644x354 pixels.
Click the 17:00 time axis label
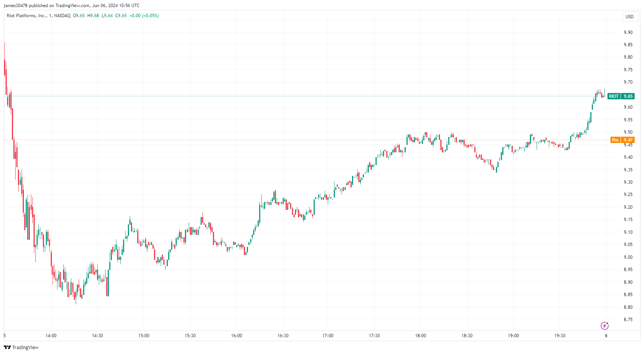pyautogui.click(x=328, y=336)
